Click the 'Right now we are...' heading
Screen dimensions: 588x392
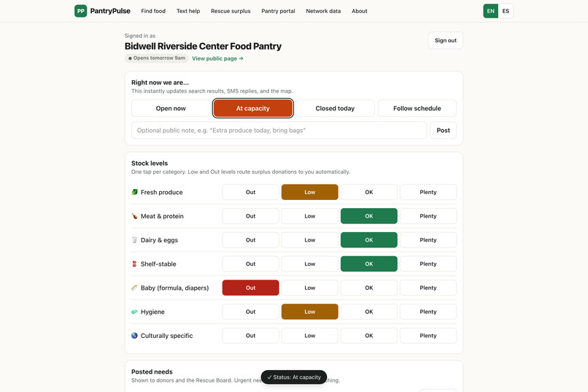160,82
